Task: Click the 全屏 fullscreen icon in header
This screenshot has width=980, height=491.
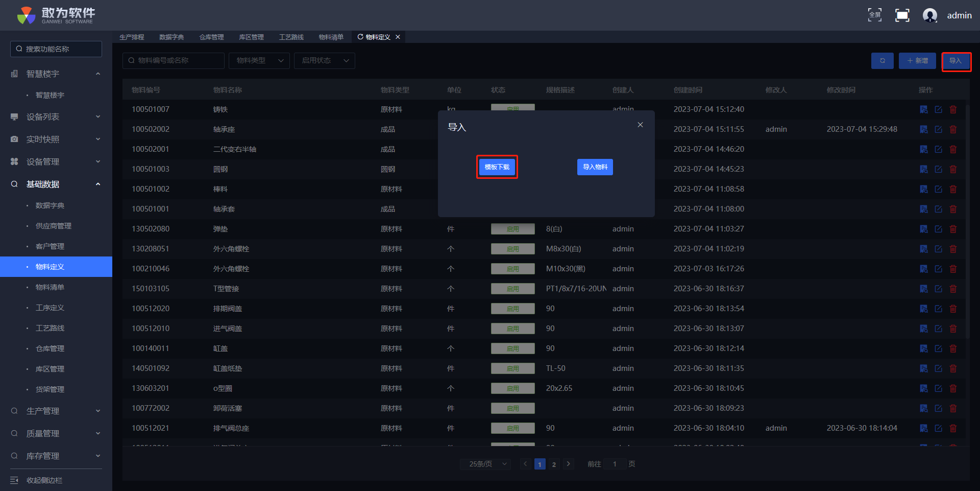Action: (x=874, y=15)
